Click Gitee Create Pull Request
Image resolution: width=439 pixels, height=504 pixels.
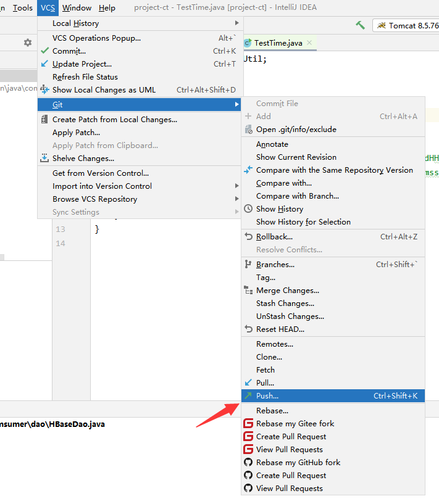point(333,437)
